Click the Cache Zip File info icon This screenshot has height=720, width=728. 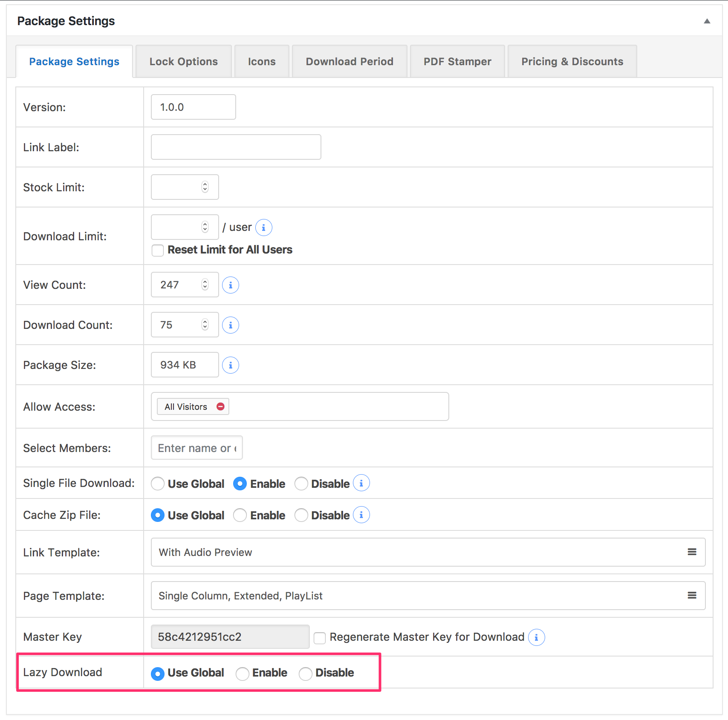pyautogui.click(x=361, y=515)
